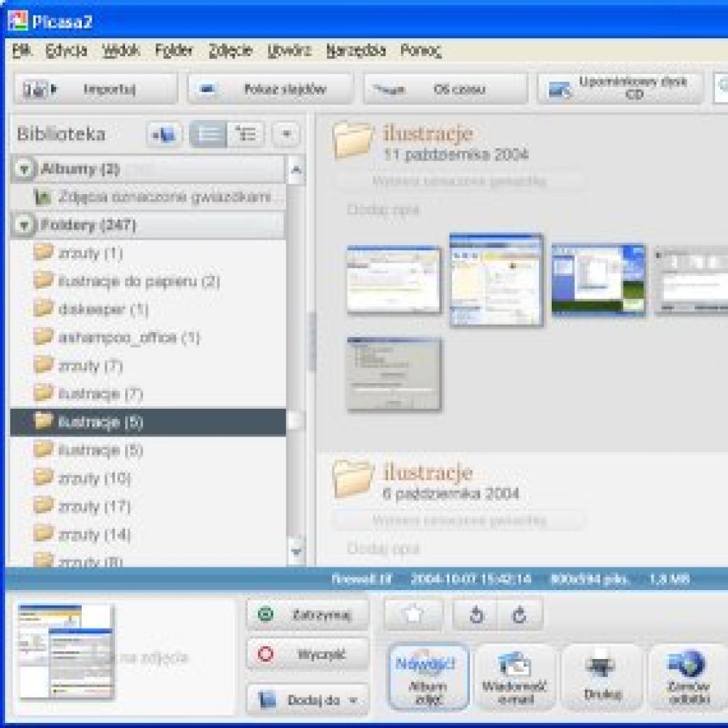Open the Pomoc menu
The width and height of the screenshot is (728, 728).
421,50
